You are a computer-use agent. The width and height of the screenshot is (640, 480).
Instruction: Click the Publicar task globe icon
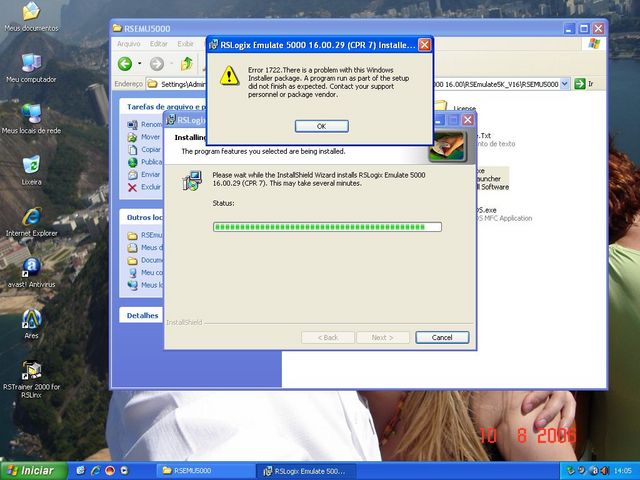point(132,162)
